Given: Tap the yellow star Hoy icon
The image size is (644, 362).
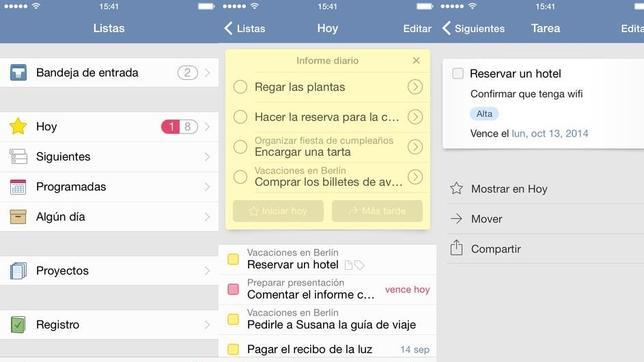Looking at the screenshot, I should pos(18,127).
